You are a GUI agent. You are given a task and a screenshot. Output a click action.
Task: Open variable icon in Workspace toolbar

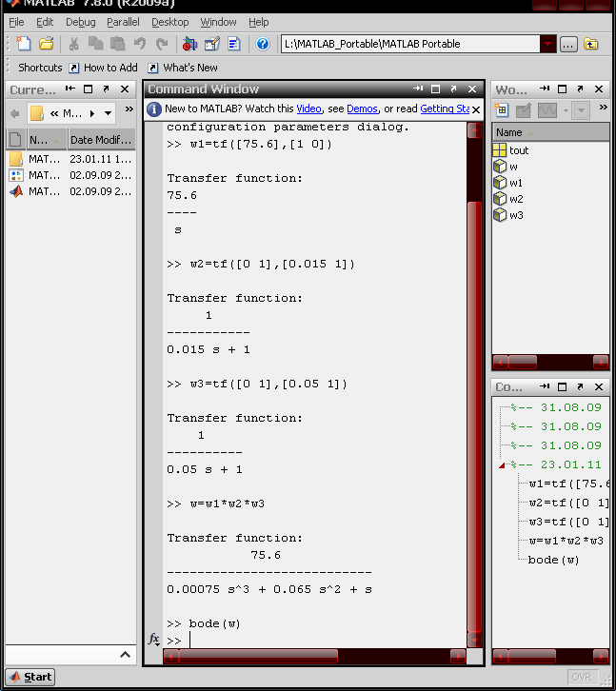pos(524,110)
